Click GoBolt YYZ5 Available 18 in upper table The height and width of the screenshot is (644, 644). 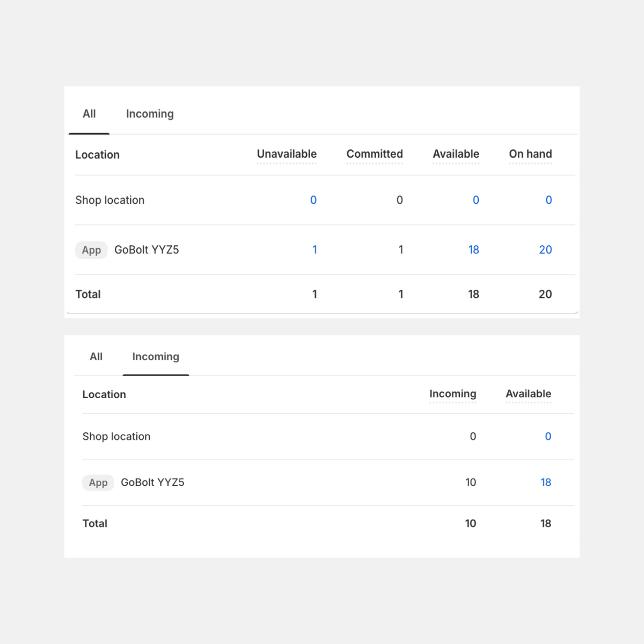point(473,250)
